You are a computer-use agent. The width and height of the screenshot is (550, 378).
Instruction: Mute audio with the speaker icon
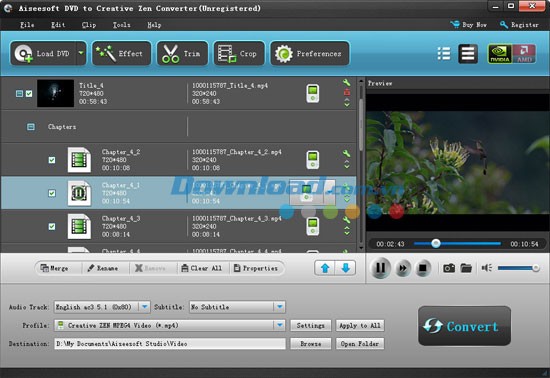pyautogui.click(x=487, y=268)
